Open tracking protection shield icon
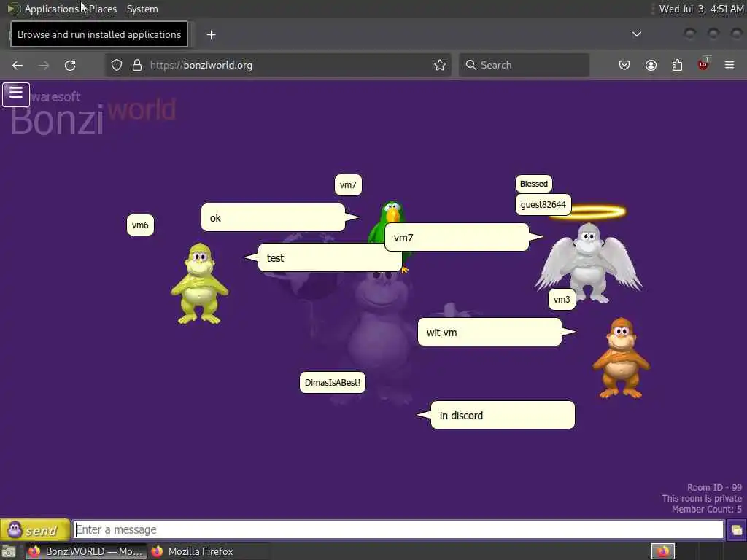 pyautogui.click(x=117, y=65)
